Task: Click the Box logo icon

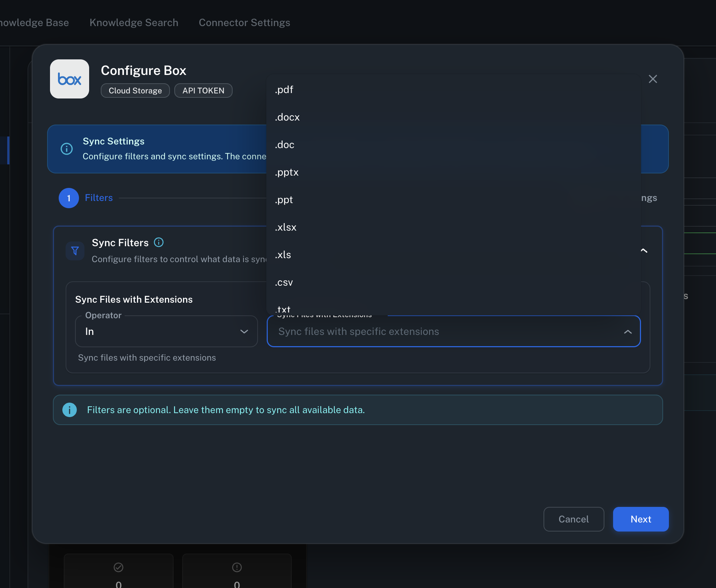Action: (69, 79)
